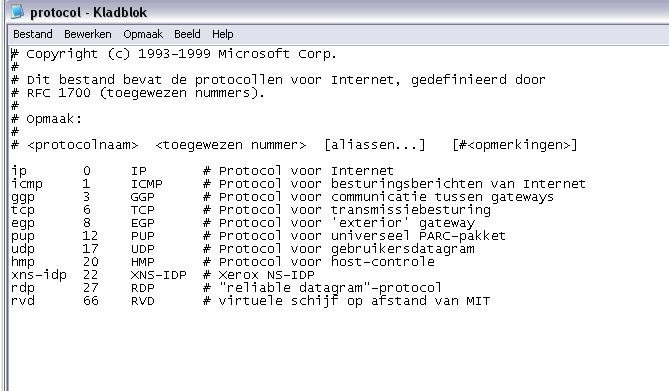The height and width of the screenshot is (391, 669).
Task: Open the Bewerken menu
Action: (87, 34)
